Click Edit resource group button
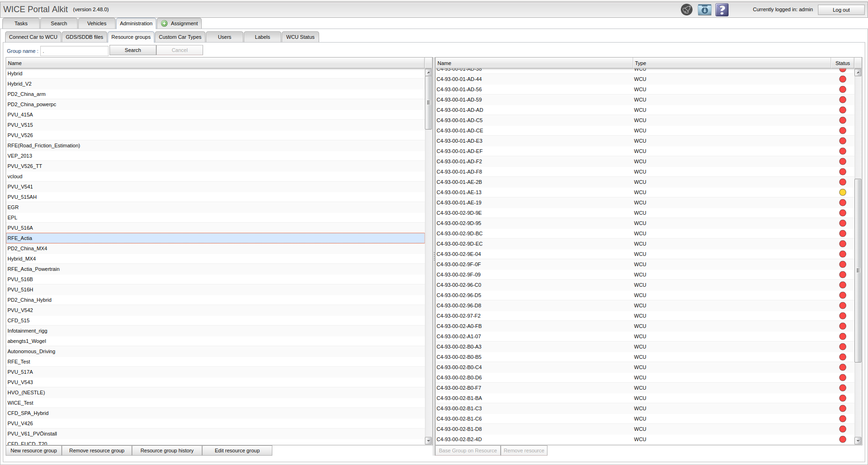This screenshot has width=868, height=465. coord(237,450)
